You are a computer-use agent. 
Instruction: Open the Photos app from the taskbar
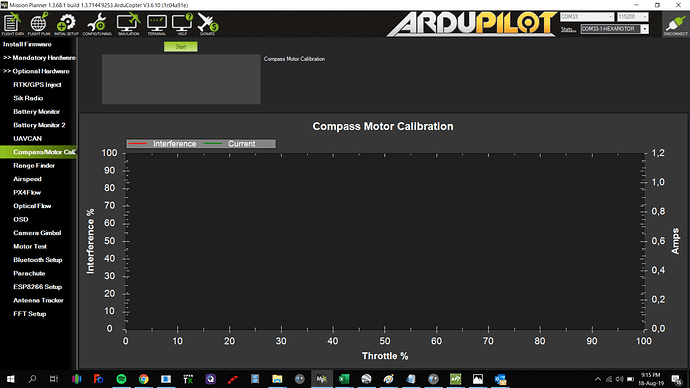[477, 379]
